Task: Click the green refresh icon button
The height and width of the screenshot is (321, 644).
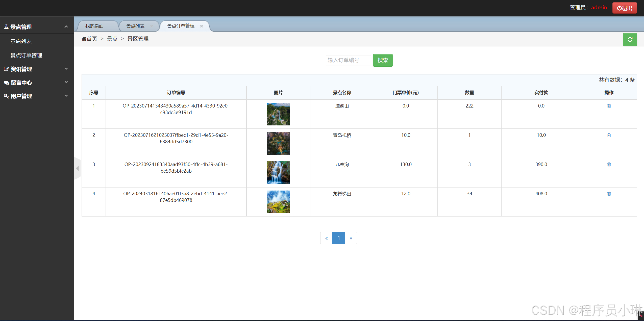Action: (x=630, y=40)
